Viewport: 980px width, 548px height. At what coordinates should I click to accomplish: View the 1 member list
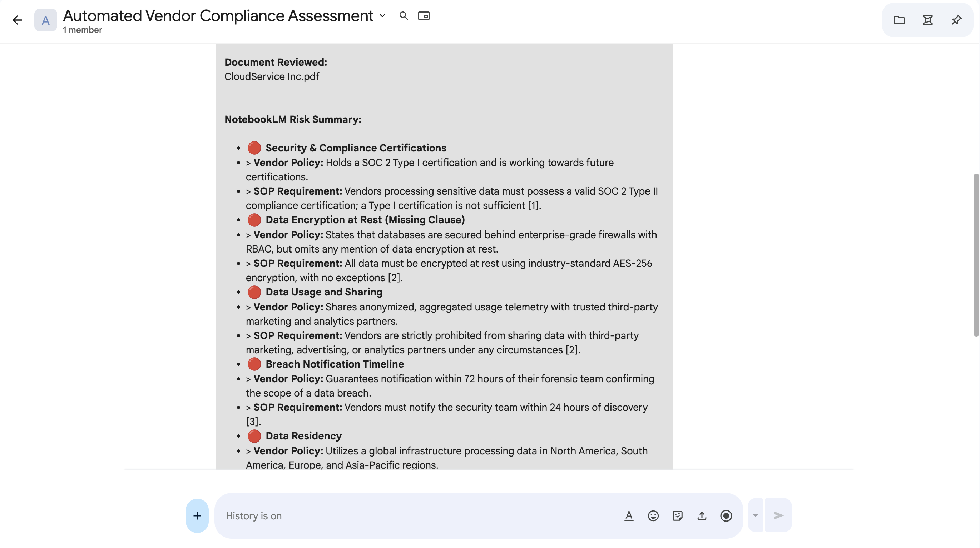tap(83, 30)
